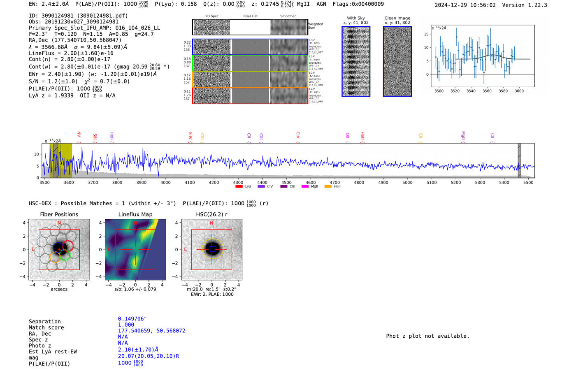Click the magenta OII line marker
This screenshot has height=392, width=576.
point(348,136)
